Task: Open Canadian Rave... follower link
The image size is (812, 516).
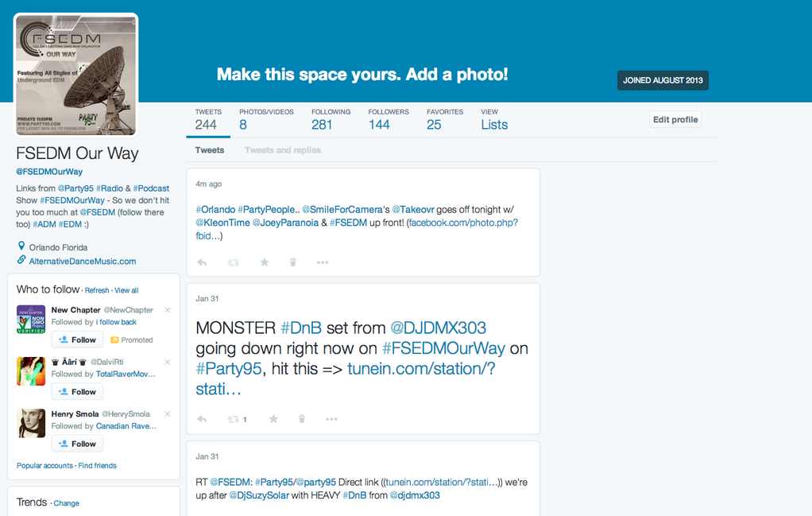Action: [126, 426]
